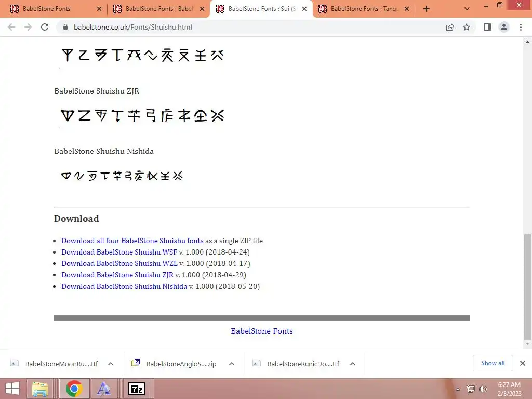This screenshot has height=399, width=532.
Task: Click the volume speaker tray icon
Action: click(x=483, y=389)
